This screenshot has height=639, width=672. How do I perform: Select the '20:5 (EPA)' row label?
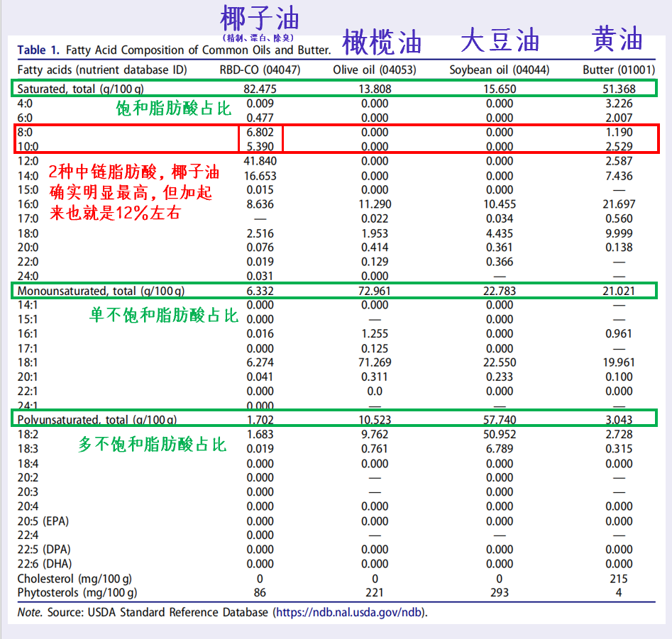tap(43, 521)
